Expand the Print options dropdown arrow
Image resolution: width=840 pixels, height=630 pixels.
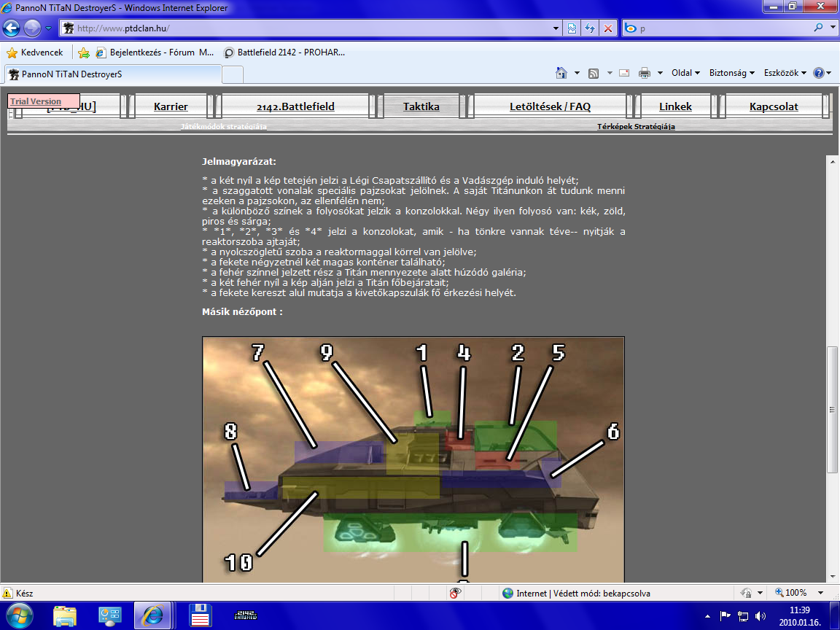660,73
